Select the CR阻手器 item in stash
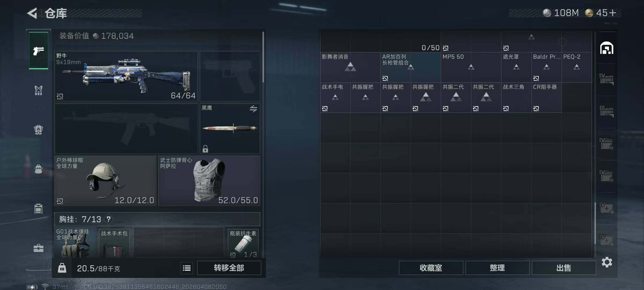This screenshot has height=290, width=644. (546, 97)
